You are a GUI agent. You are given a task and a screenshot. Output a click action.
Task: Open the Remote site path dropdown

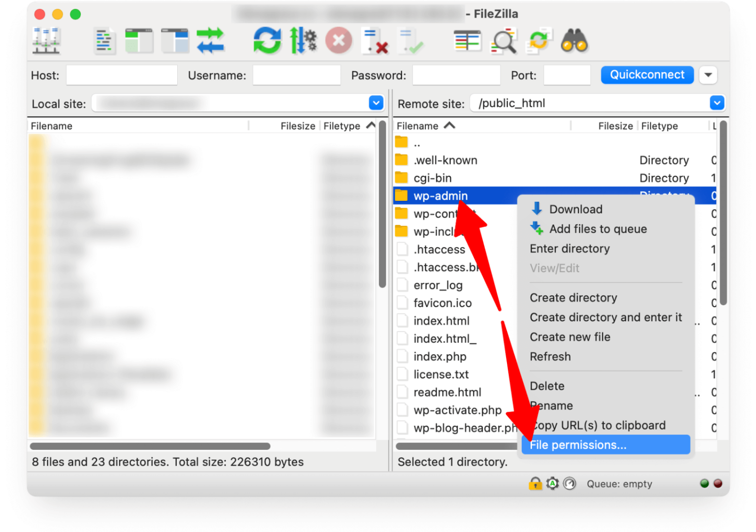click(x=717, y=103)
